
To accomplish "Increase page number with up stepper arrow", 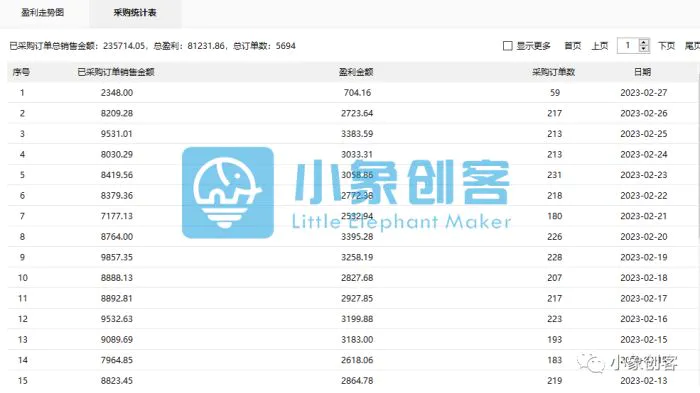I will point(644,42).
